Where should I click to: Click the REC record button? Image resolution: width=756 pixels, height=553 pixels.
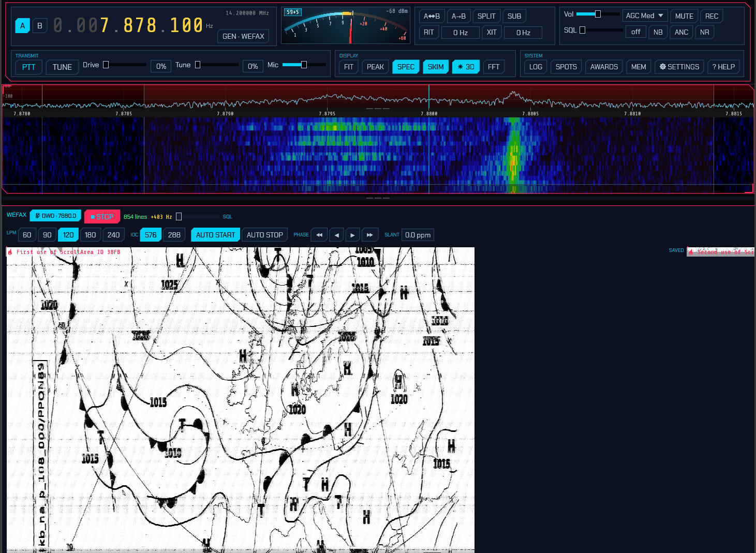[711, 16]
